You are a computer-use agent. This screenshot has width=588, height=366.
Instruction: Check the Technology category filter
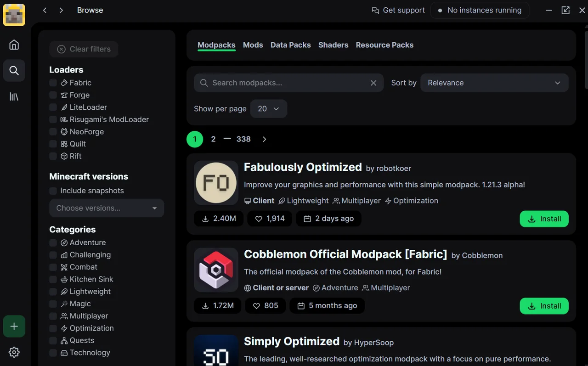[53, 353]
